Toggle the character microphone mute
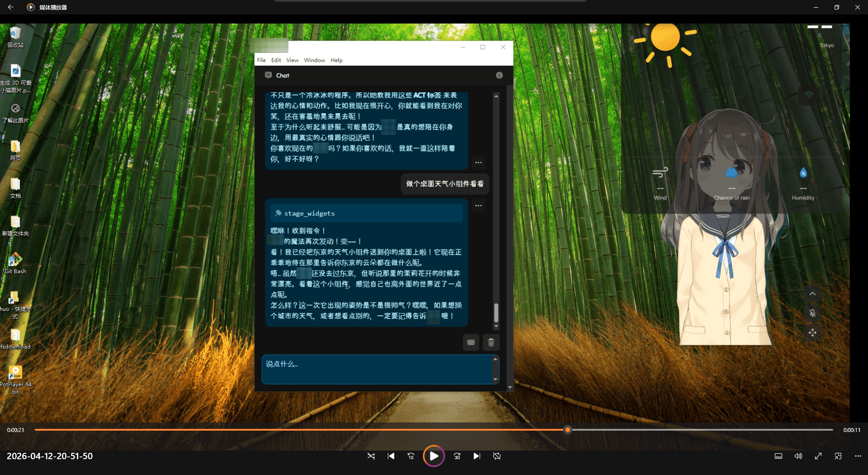The height and width of the screenshot is (475, 868). point(812,313)
